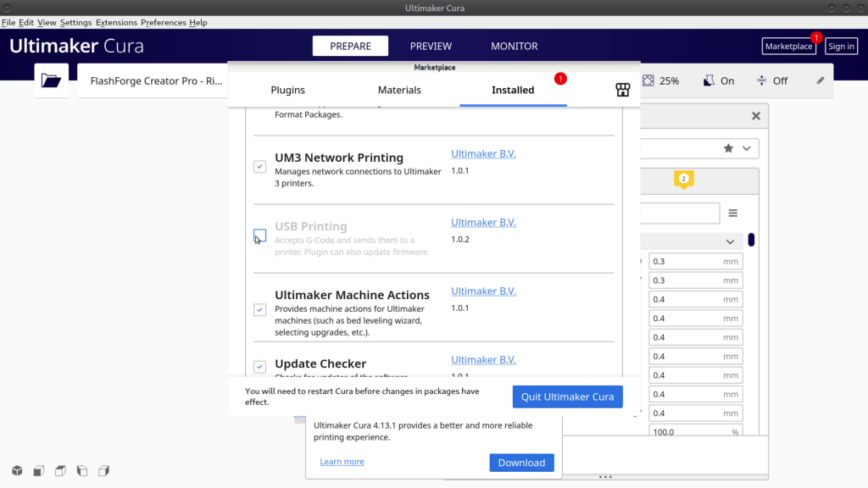The height and width of the screenshot is (488, 868).
Task: Click the pencil edit icon in print settings
Action: tap(821, 80)
